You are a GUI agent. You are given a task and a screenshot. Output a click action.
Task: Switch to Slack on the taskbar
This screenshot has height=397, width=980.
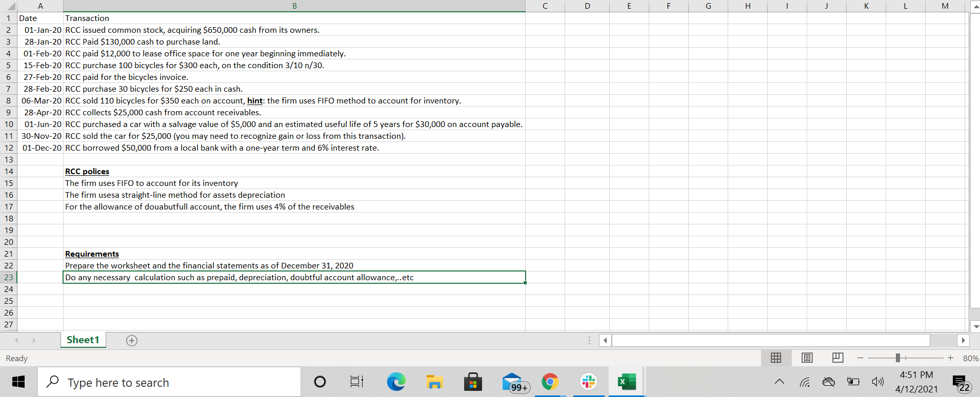coord(589,382)
